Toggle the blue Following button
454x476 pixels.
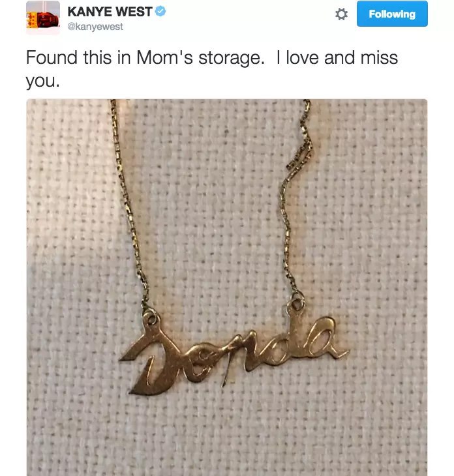pos(392,14)
